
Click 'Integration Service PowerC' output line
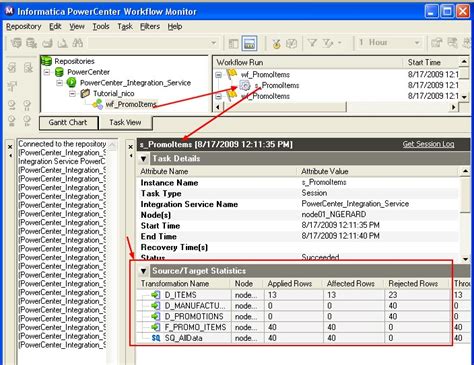(62, 161)
